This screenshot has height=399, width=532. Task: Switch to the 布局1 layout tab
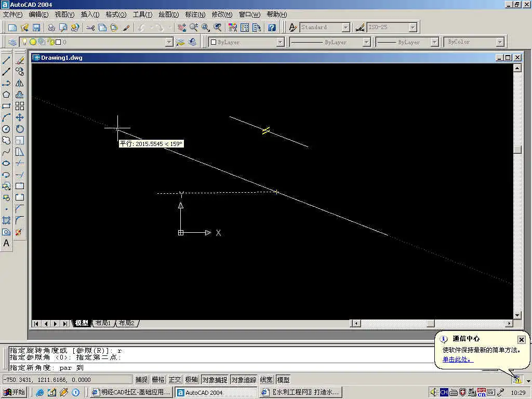point(103,323)
